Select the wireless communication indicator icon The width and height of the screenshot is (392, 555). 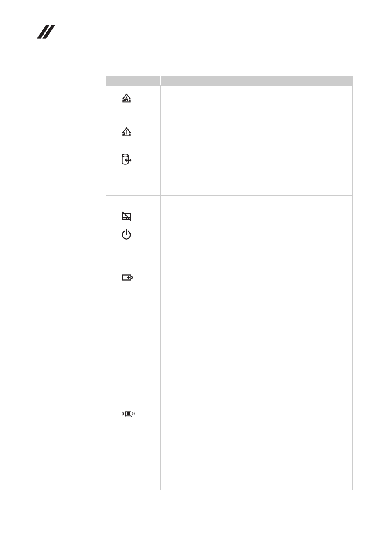128,414
